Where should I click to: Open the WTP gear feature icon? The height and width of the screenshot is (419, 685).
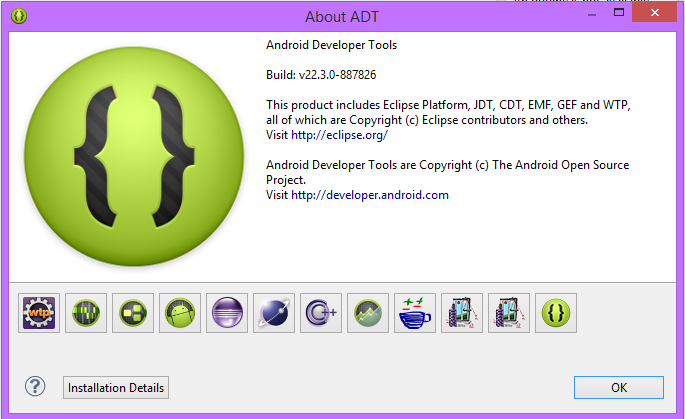tap(39, 313)
